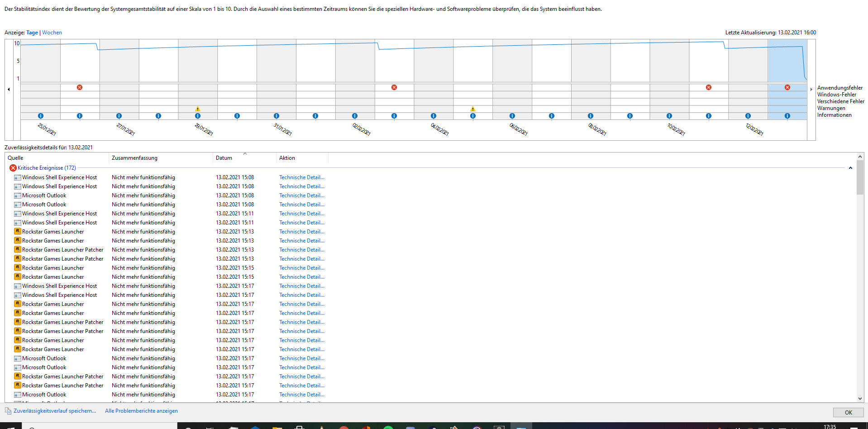Open the info icon above 31.01.2021
The height and width of the screenshot is (429, 868).
[x=277, y=116]
